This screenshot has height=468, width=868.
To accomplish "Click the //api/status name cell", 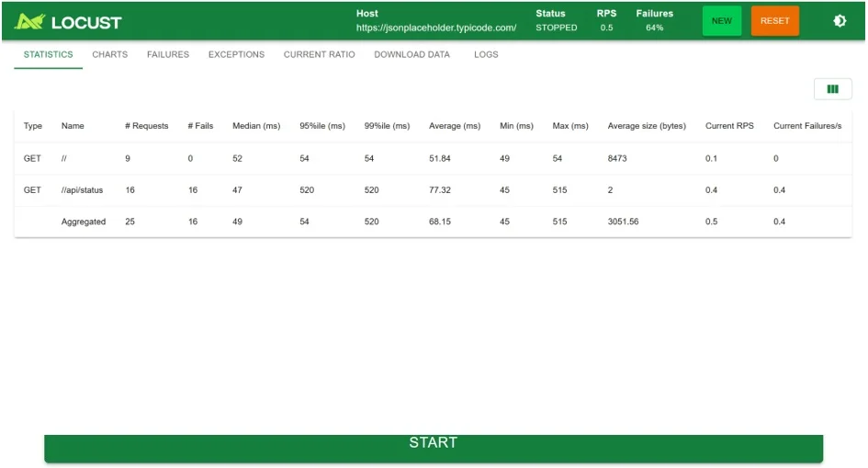I will click(82, 190).
